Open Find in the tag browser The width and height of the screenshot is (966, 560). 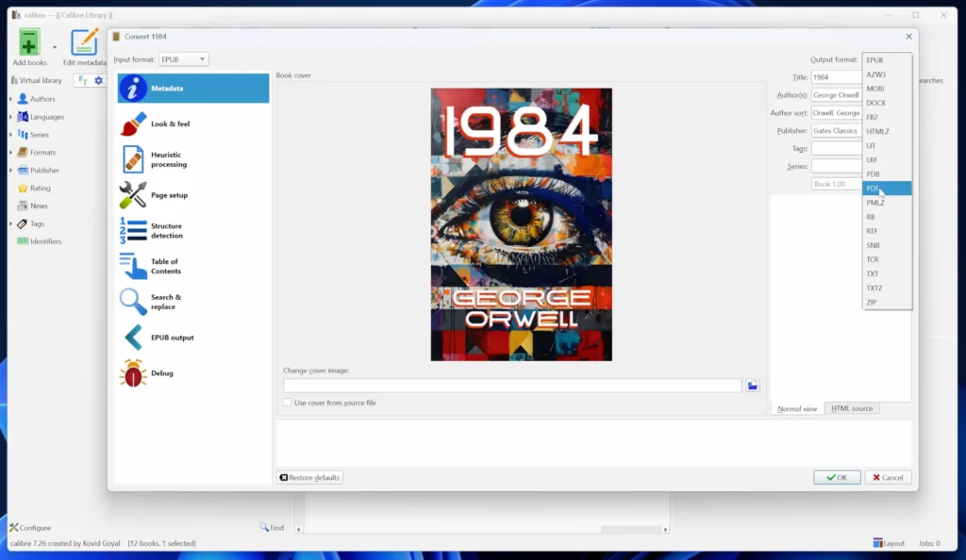pos(272,527)
